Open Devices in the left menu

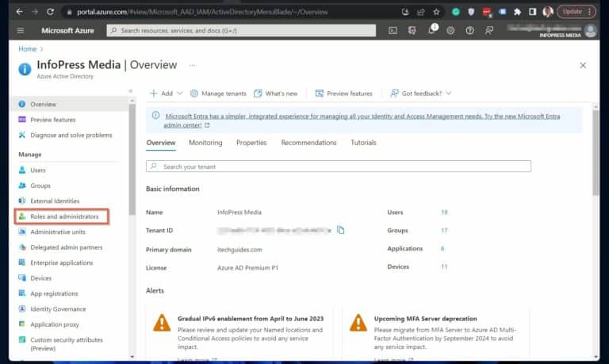click(x=40, y=278)
